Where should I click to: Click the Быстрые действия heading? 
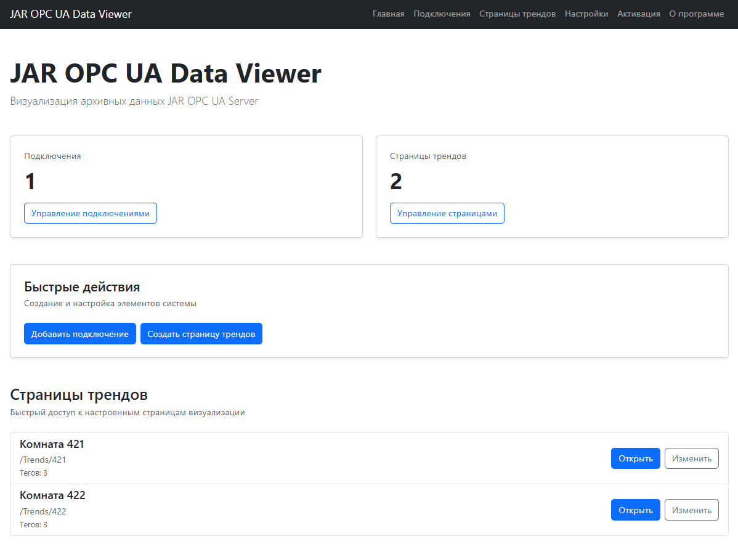coord(82,287)
